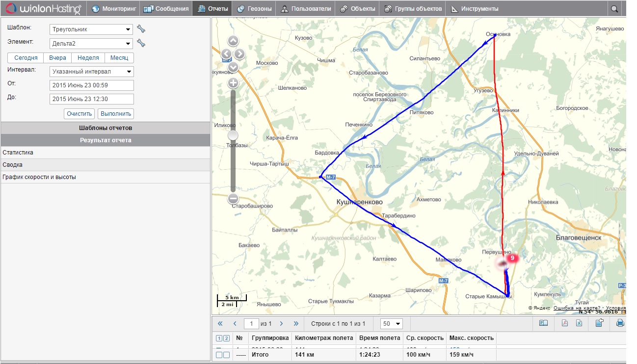Go to last page of results
Image resolution: width=637 pixels, height=364 pixels.
click(296, 323)
